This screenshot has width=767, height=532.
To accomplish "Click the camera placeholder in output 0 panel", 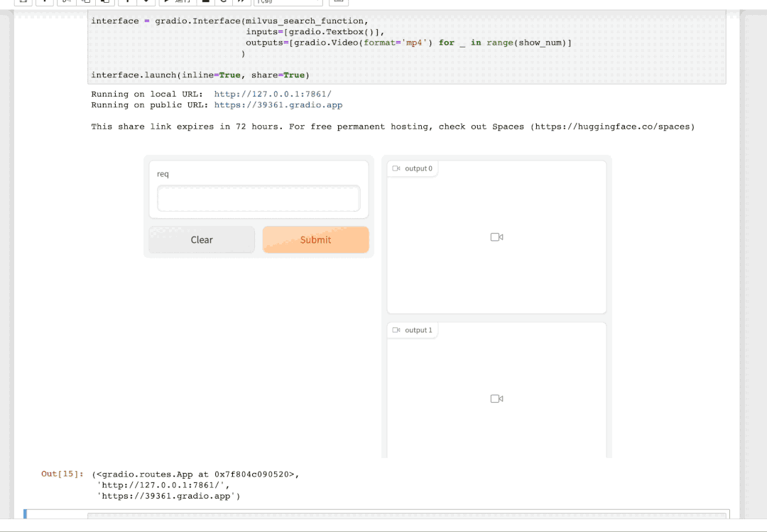I will pos(496,237).
